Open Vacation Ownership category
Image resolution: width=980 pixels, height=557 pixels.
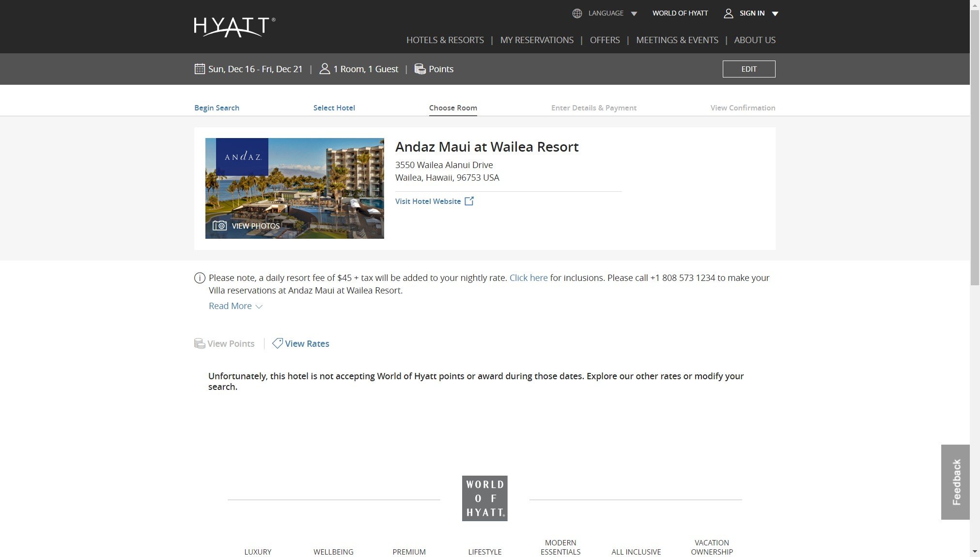click(x=712, y=547)
